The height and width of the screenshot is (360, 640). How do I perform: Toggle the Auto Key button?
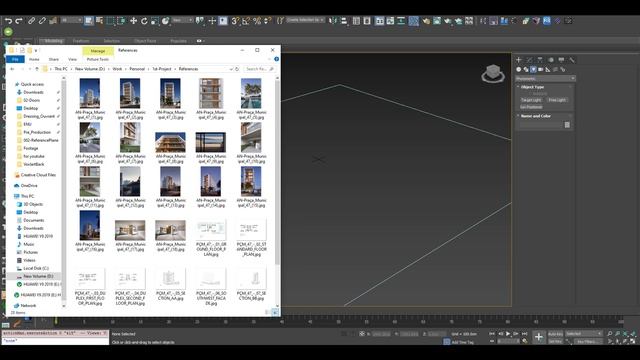coord(555,334)
